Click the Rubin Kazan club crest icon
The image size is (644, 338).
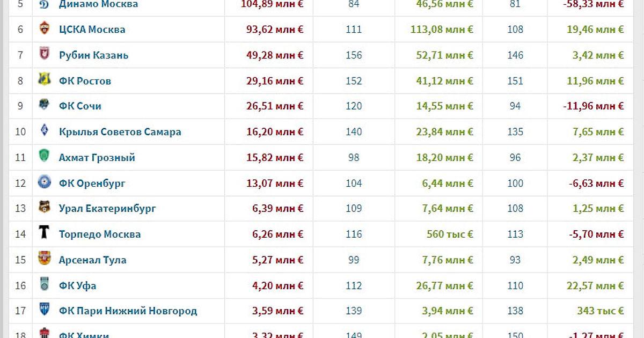coord(45,55)
